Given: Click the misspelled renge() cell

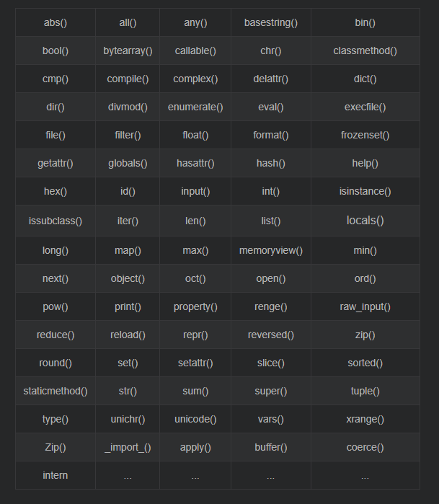Looking at the screenshot, I should [271, 306].
